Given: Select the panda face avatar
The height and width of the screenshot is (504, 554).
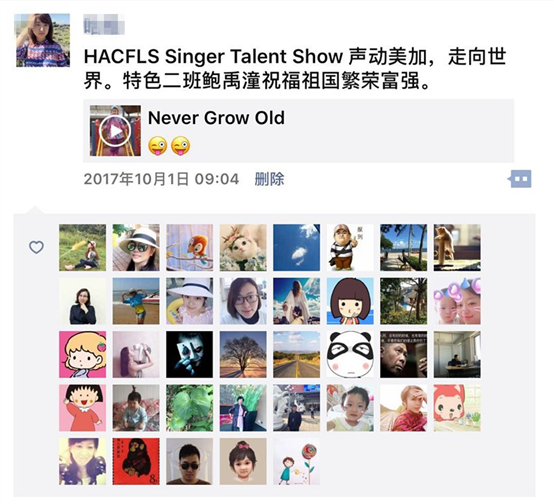Looking at the screenshot, I should point(350,354).
